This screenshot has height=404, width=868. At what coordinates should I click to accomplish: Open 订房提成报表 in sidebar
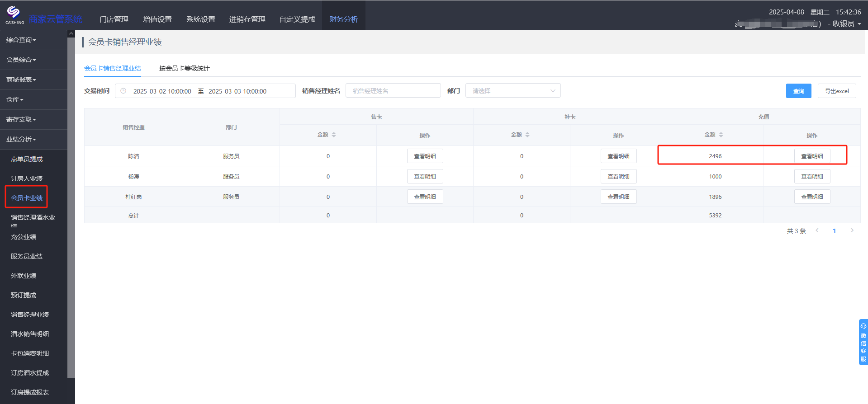point(30,392)
